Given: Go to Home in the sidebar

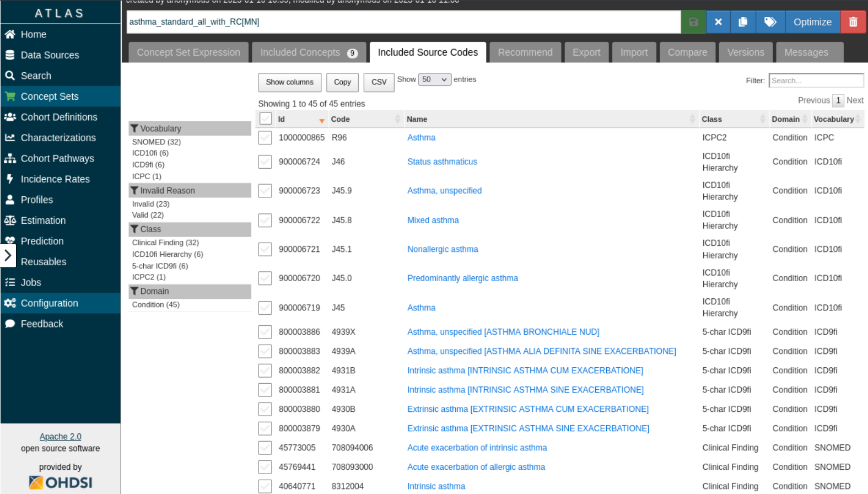Looking at the screenshot, I should pos(33,34).
